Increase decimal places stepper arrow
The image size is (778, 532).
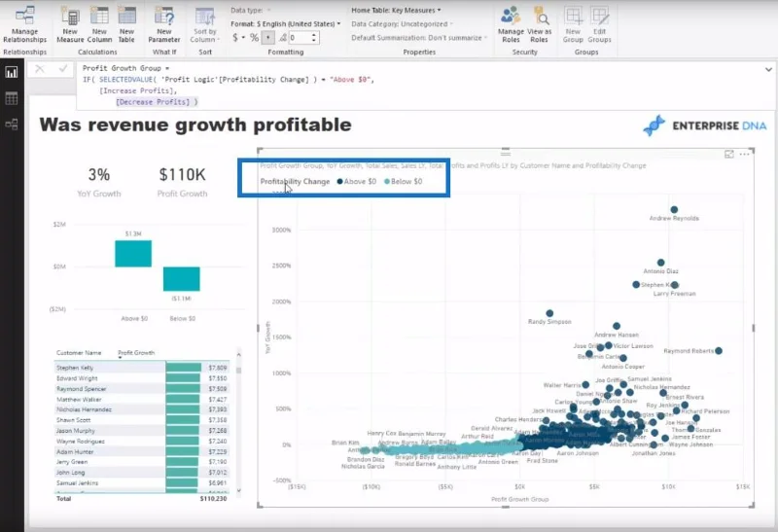coord(313,35)
